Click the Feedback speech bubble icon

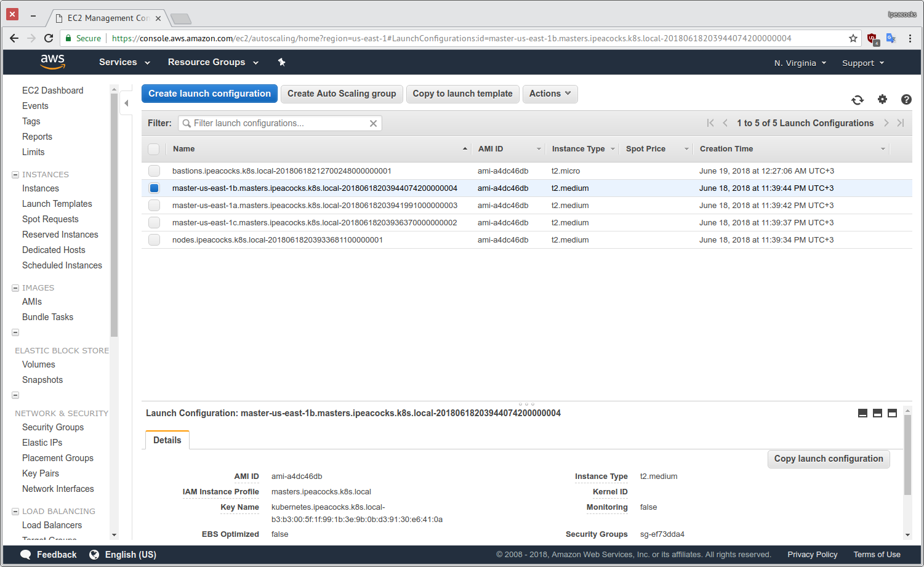(x=26, y=555)
